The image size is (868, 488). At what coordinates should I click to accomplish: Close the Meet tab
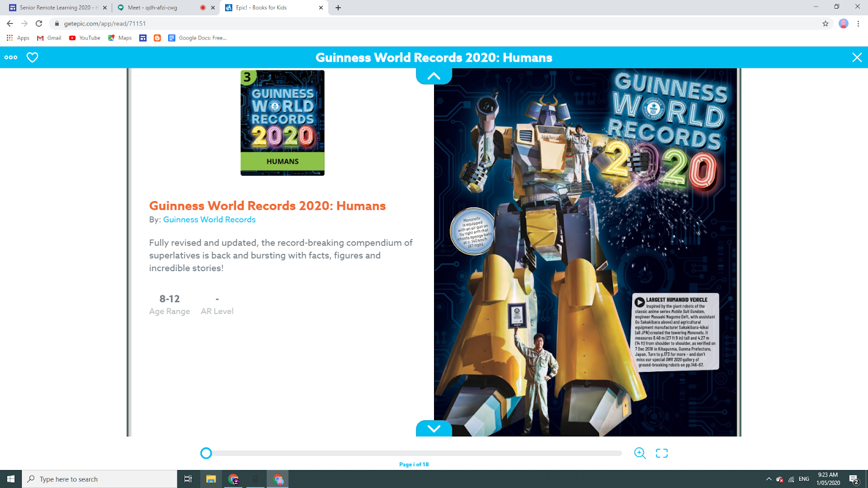tap(213, 8)
